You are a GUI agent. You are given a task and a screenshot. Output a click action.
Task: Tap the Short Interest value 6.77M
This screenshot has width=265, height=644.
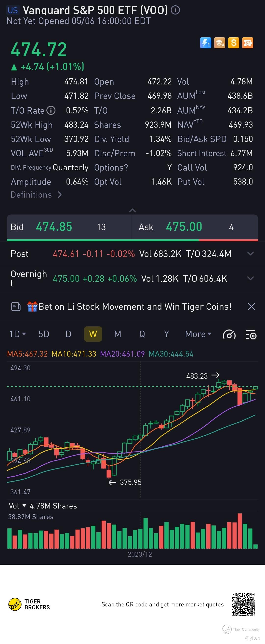(x=242, y=153)
